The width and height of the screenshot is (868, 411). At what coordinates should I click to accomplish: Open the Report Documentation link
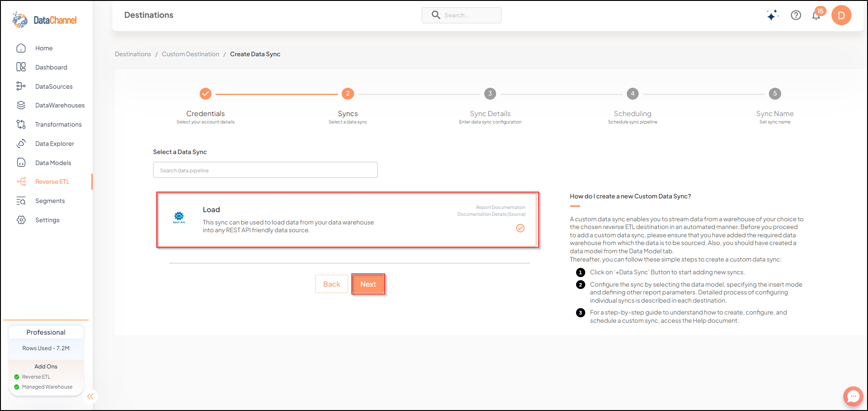click(501, 207)
